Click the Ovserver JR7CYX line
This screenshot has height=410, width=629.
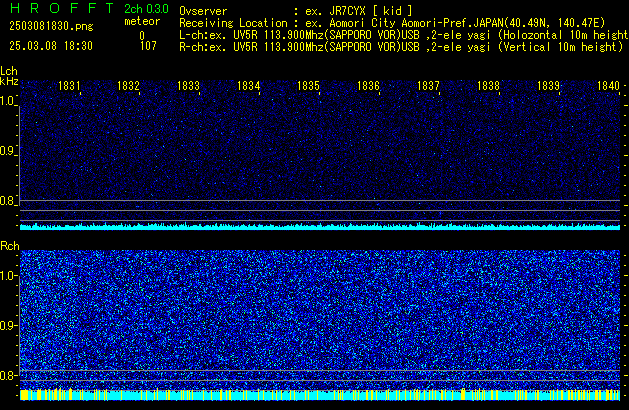click(296, 11)
